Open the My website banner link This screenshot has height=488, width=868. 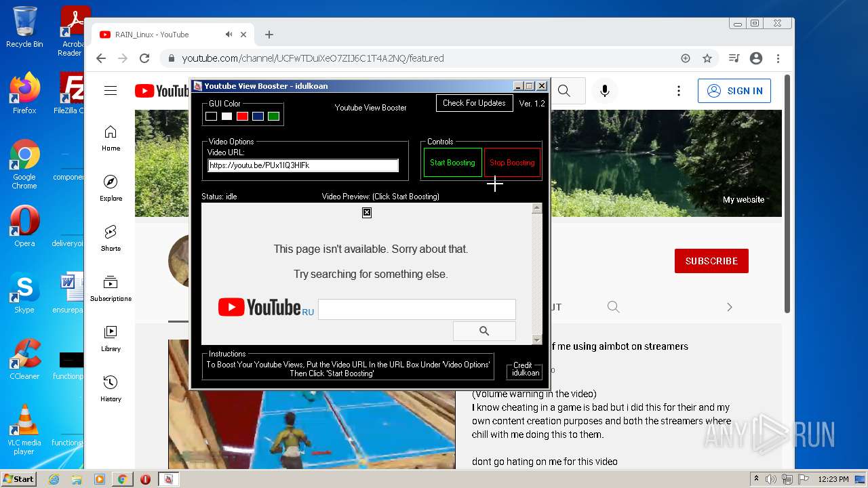743,200
